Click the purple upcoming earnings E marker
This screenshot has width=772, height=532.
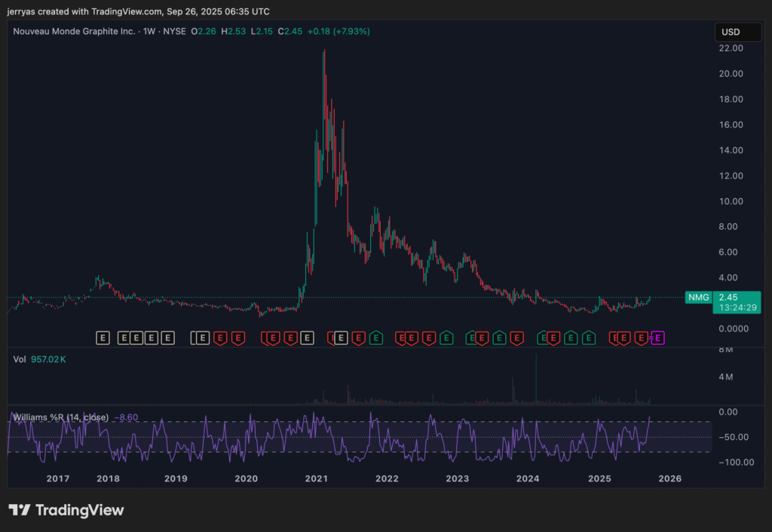[657, 338]
